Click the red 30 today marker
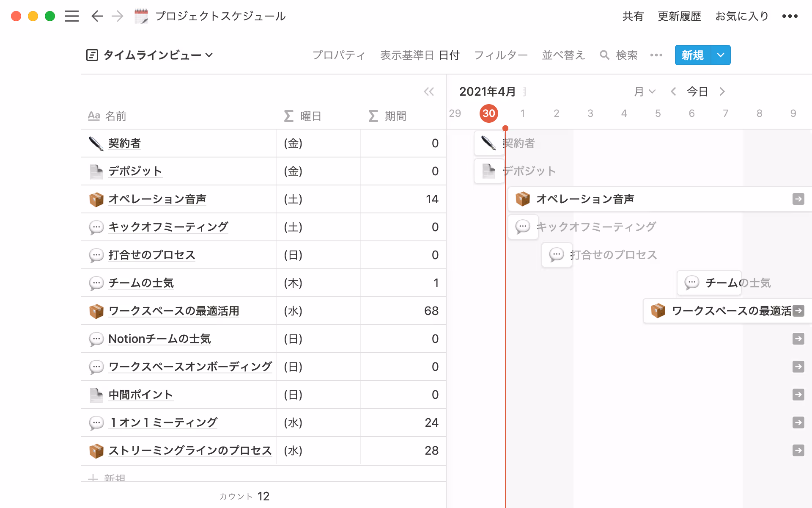 tap(488, 113)
